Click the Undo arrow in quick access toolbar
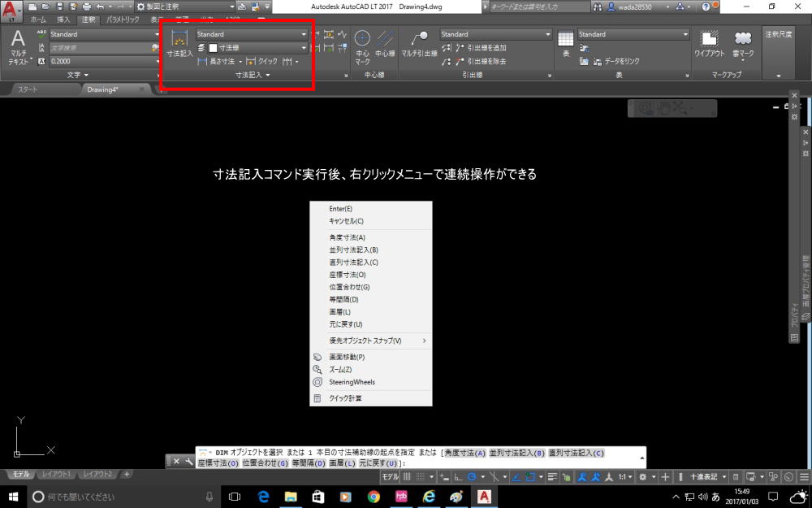 (101, 7)
